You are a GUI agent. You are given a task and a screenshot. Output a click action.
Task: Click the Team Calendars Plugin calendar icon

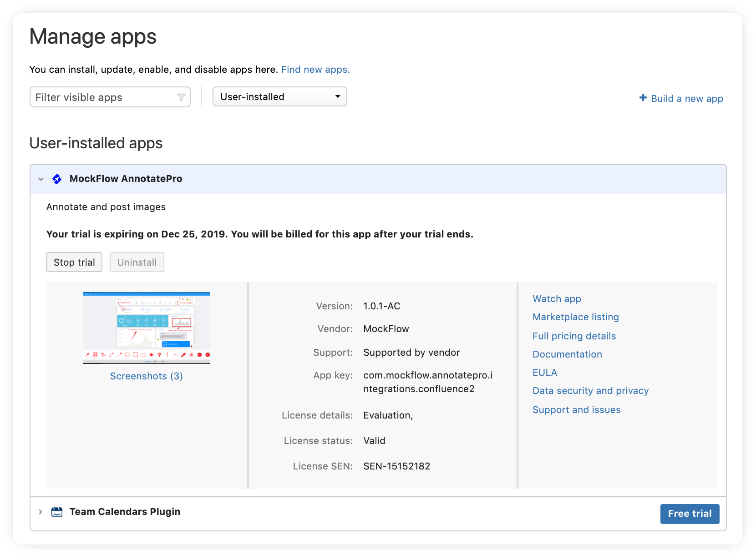click(x=57, y=512)
